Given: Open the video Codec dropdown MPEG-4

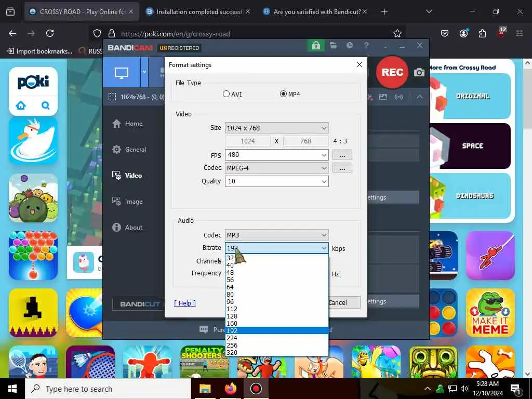Looking at the screenshot, I should click(276, 168).
